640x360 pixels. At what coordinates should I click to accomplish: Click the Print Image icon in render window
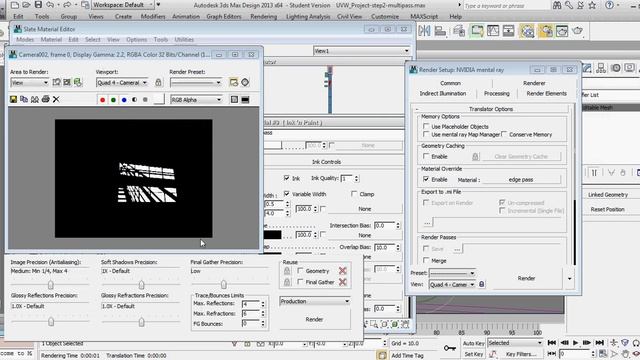click(45, 99)
